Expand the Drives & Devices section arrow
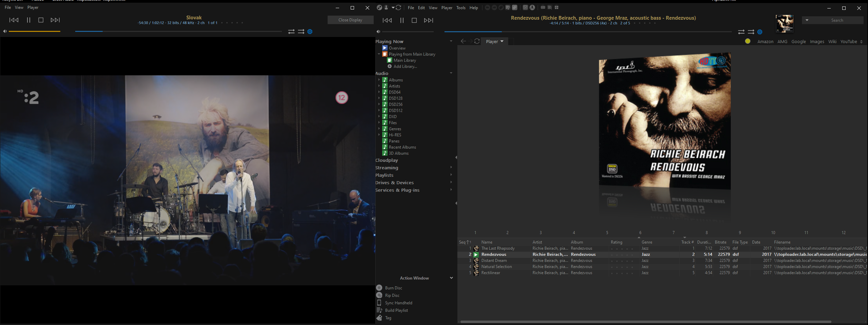This screenshot has width=868, height=325. pos(451,182)
